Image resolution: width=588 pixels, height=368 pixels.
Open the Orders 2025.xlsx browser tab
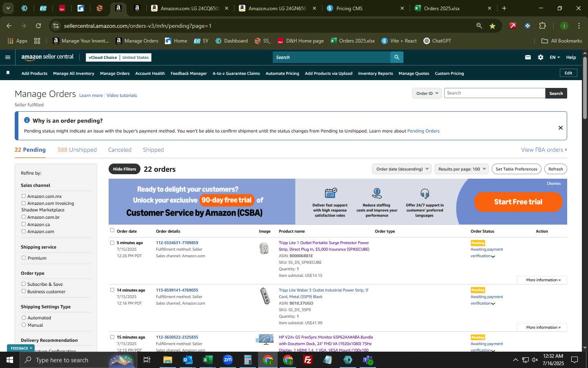tap(452, 8)
